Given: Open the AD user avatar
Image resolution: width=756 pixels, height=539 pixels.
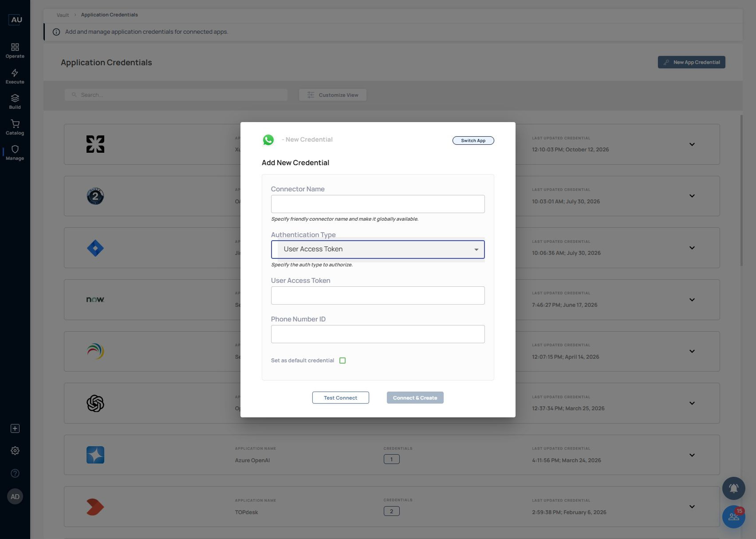Looking at the screenshot, I should point(15,497).
